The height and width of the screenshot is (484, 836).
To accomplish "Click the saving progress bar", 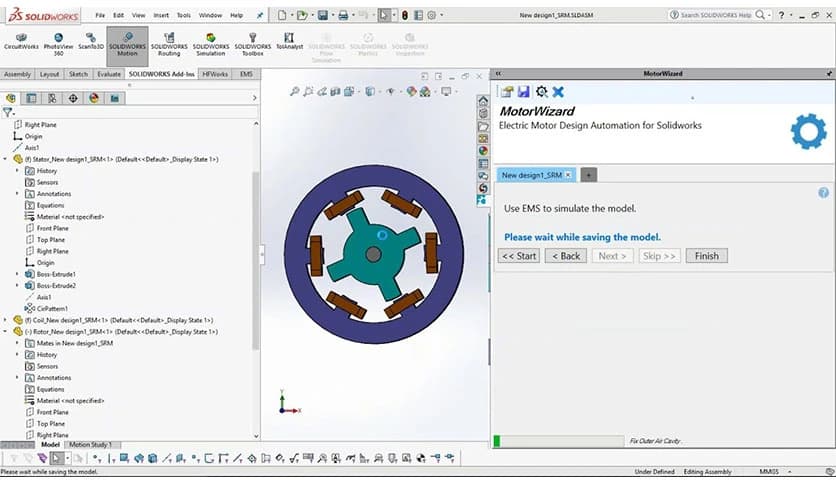I will (559, 441).
